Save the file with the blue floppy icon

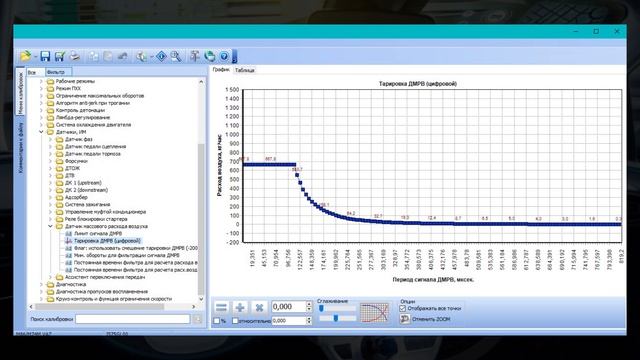coord(45,56)
